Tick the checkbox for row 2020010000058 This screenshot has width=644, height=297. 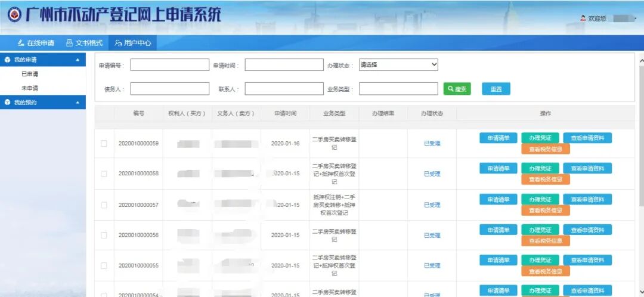click(x=104, y=174)
